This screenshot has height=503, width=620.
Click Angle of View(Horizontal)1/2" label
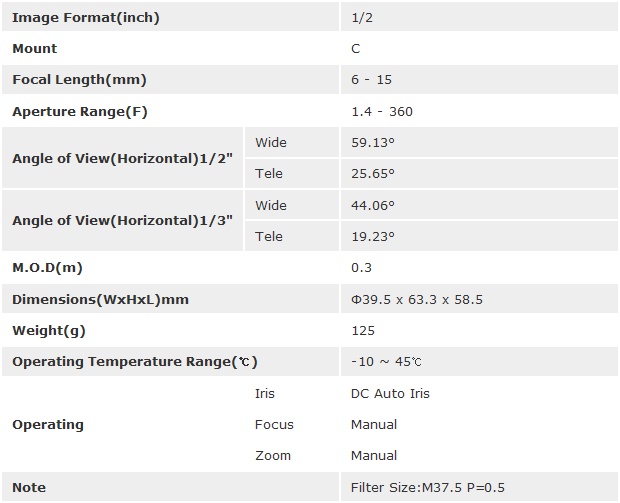(x=122, y=158)
